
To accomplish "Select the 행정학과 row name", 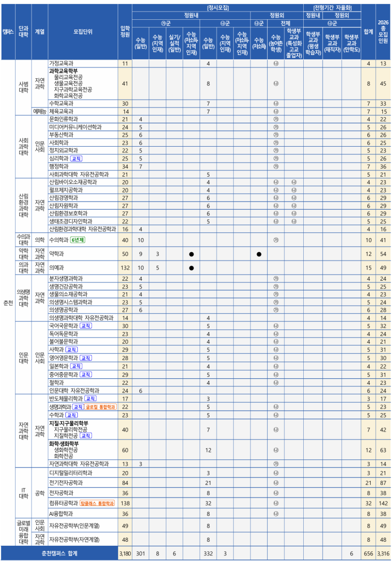I will [x=59, y=167].
